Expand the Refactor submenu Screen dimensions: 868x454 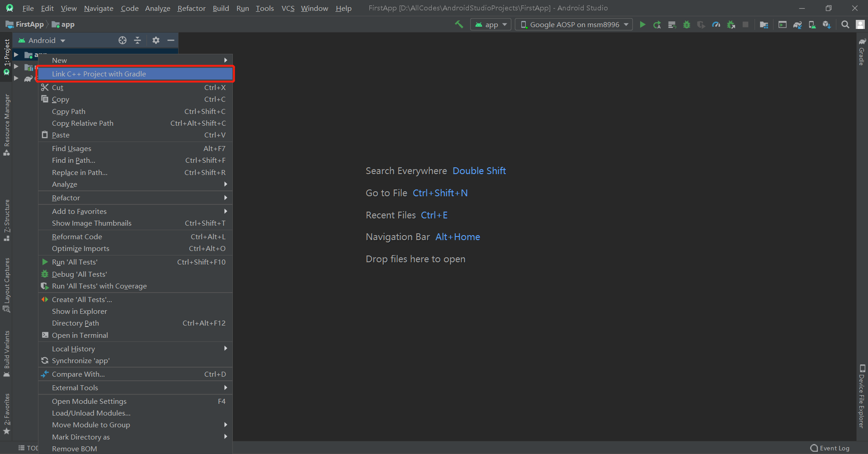pos(135,198)
